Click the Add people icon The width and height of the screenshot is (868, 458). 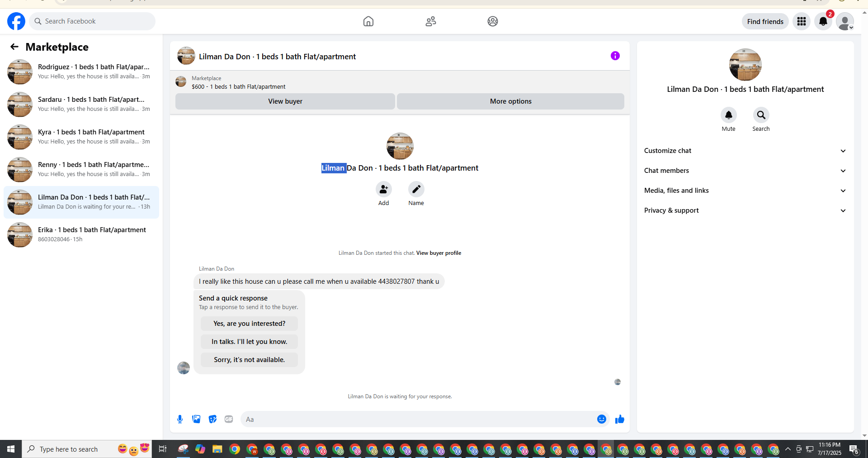[384, 189]
